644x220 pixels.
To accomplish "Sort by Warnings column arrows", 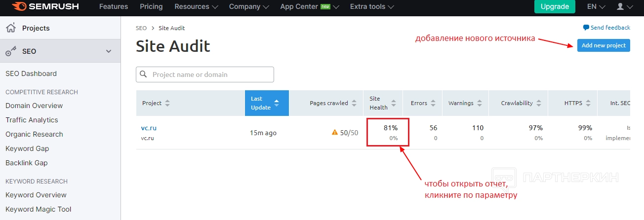I will tap(479, 103).
